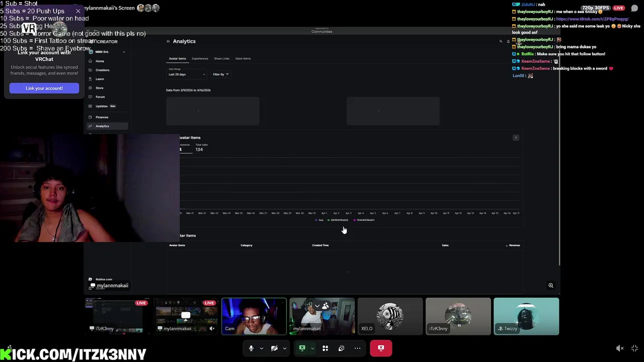644x362 pixels.
Task: Click the Avatar Items table column header
Action: click(x=177, y=245)
